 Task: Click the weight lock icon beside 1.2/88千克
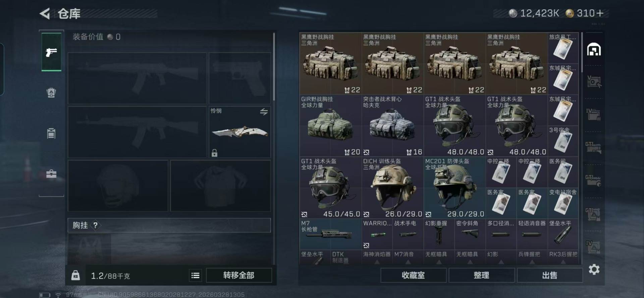[75, 275]
